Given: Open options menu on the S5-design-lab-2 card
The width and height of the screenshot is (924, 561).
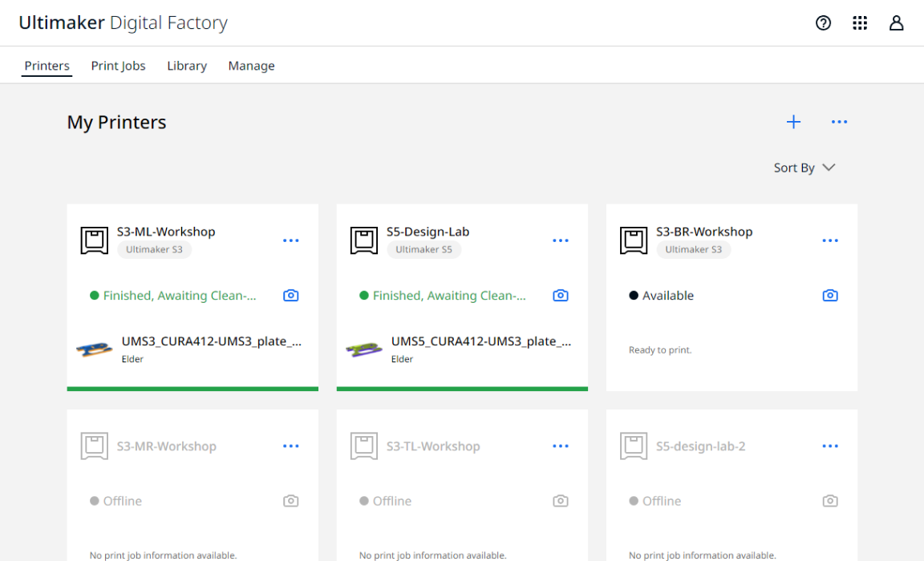Looking at the screenshot, I should pos(830,446).
